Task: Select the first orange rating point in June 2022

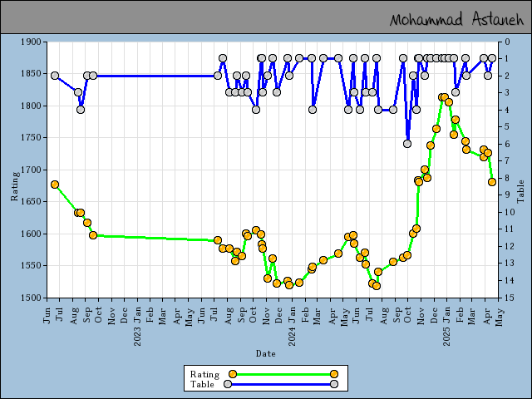Action: tap(55, 185)
